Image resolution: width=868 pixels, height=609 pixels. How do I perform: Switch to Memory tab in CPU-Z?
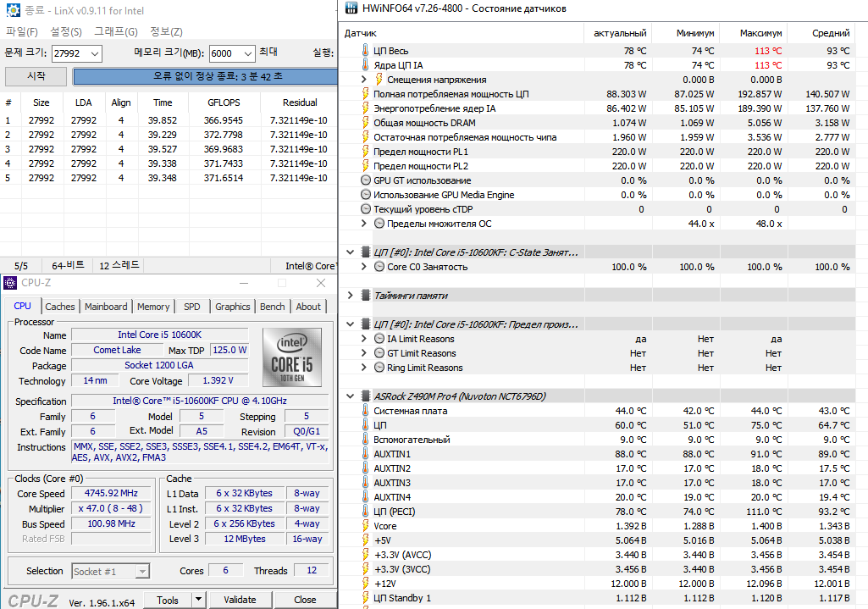coord(153,307)
